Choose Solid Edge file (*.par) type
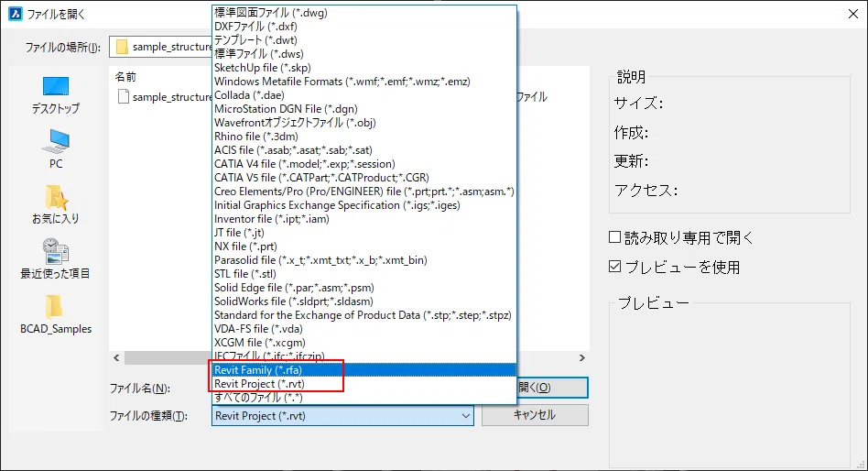The height and width of the screenshot is (471, 868). point(364,288)
